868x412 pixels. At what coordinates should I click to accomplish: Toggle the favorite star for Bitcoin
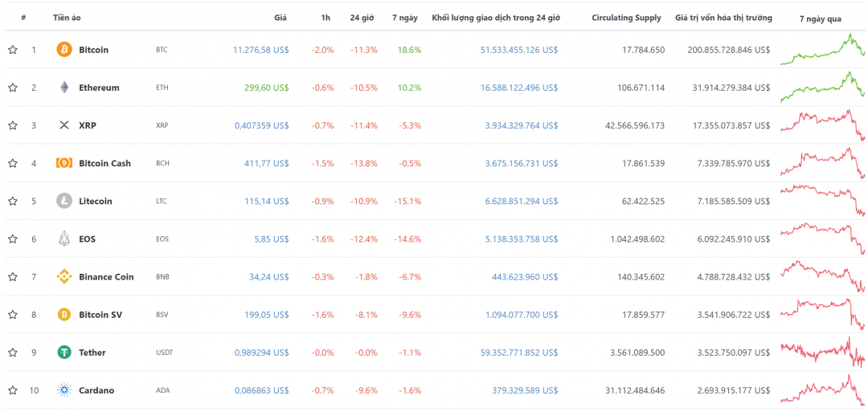click(x=13, y=50)
